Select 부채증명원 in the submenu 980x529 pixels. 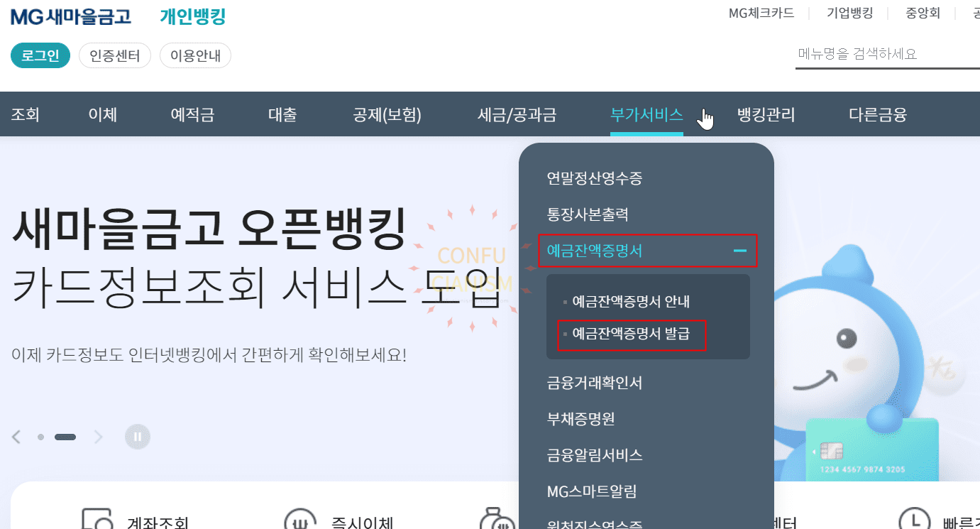click(x=580, y=419)
